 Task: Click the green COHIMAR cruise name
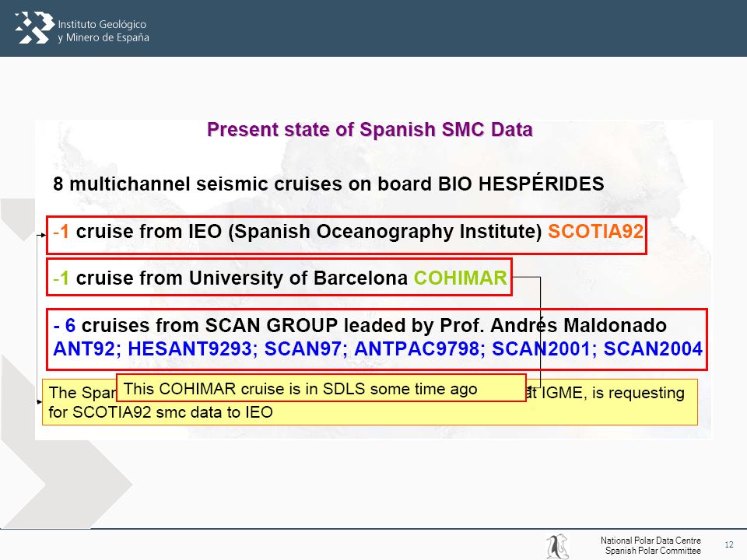point(460,278)
